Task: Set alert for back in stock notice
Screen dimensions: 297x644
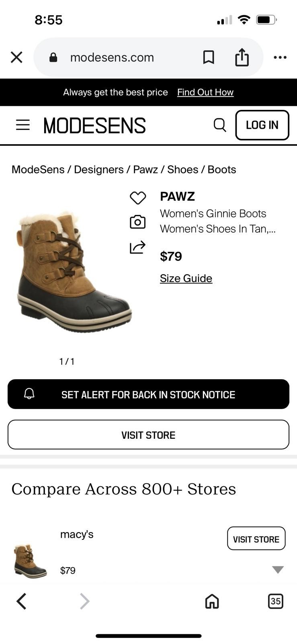Action: pos(148,394)
